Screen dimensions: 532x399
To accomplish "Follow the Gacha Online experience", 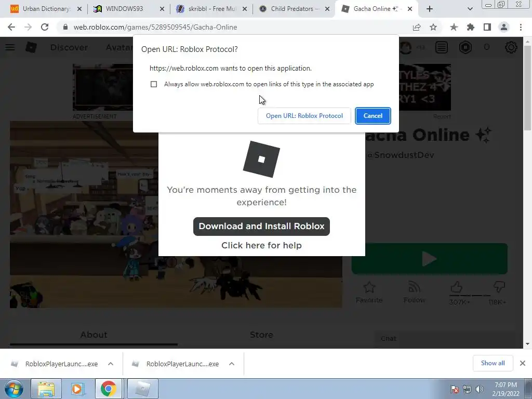I will coord(414,292).
